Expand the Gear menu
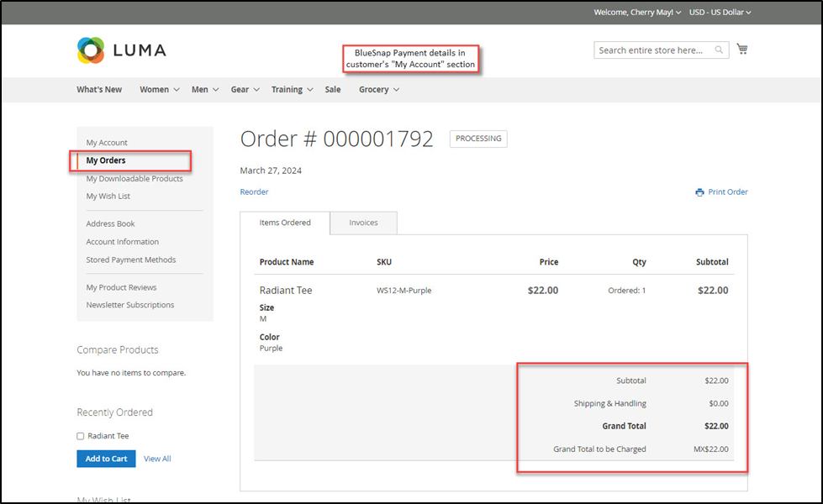This screenshot has height=504, width=823. coord(245,90)
